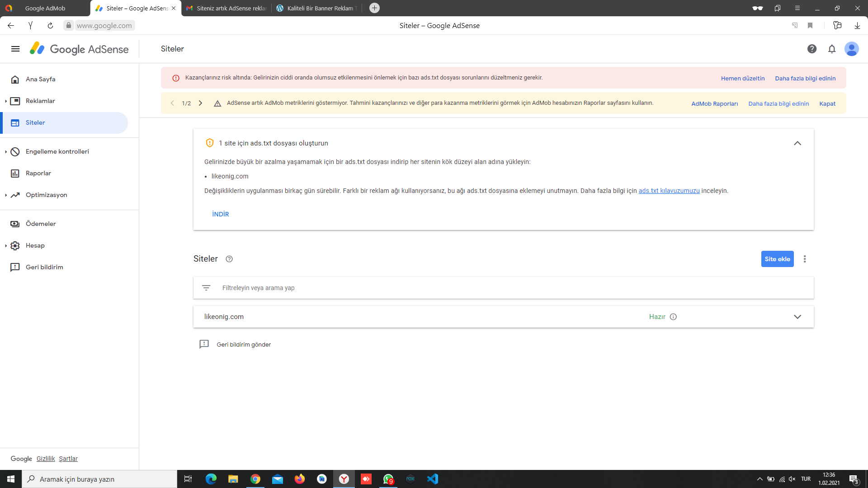Open AdMob Raporları link
The width and height of the screenshot is (868, 488).
coord(714,103)
